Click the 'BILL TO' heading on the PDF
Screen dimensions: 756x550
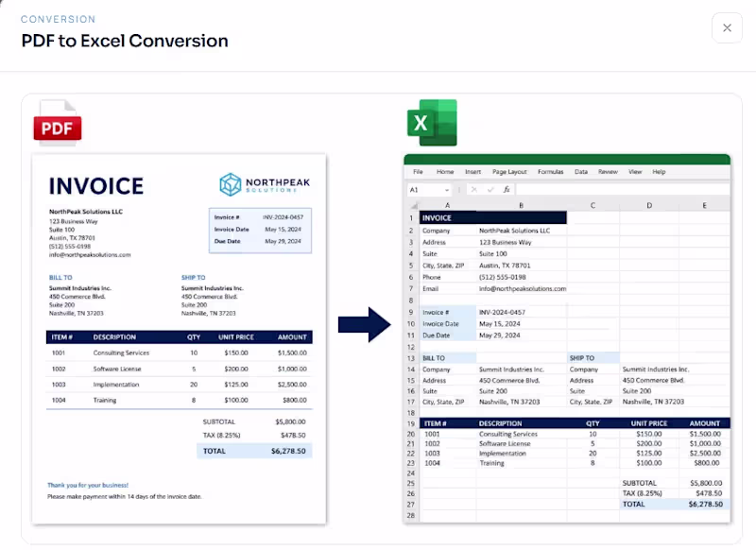coord(60,278)
